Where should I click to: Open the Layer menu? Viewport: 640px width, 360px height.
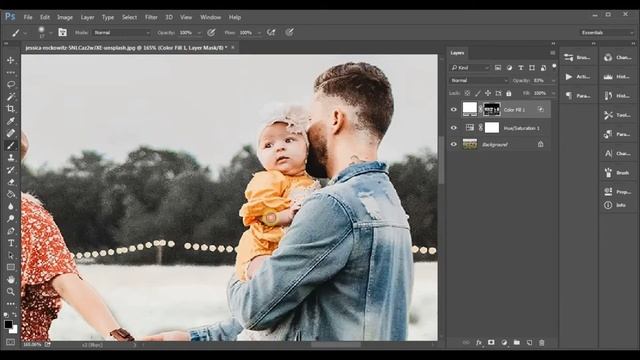click(x=87, y=17)
